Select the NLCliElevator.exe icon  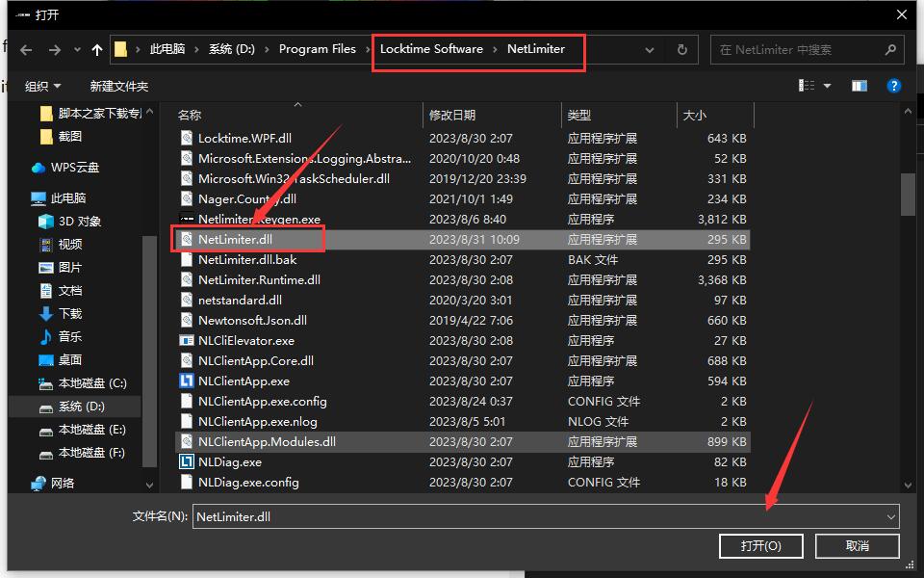[186, 340]
